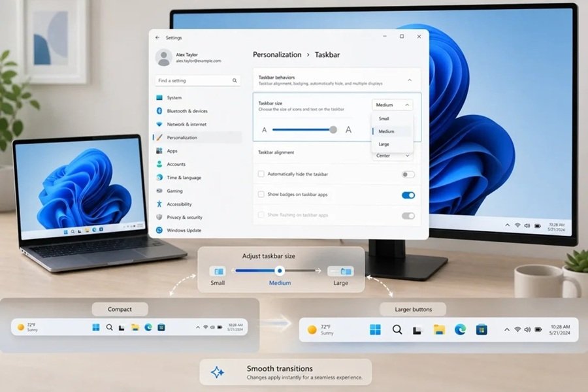
Task: Click volume icon in Larger buttons taskbar
Action: point(527,330)
